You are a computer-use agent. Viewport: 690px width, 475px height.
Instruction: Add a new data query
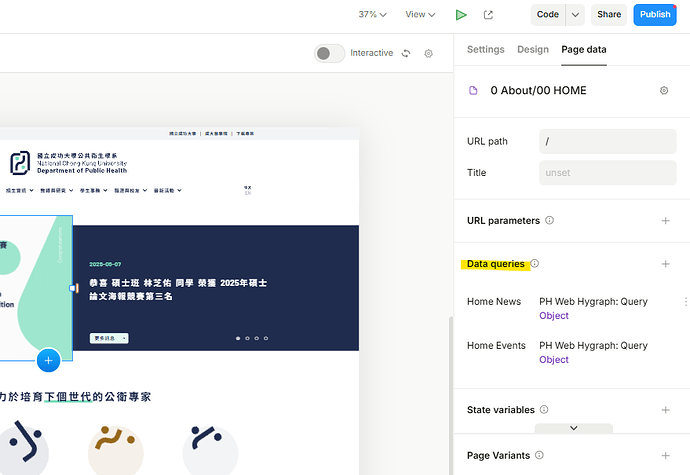(x=666, y=264)
